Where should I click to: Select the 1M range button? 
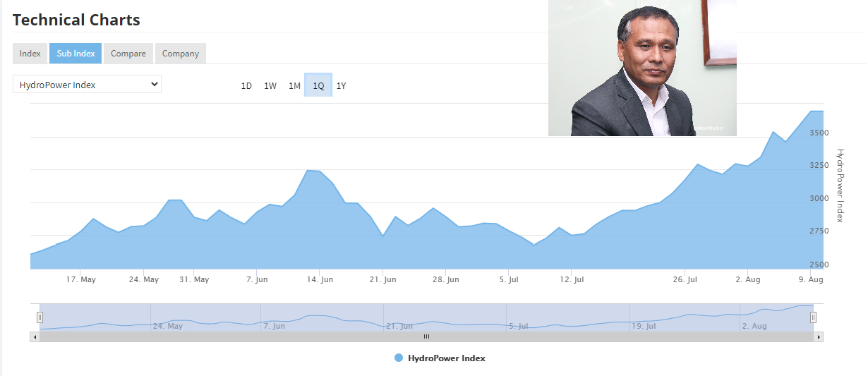pos(294,85)
